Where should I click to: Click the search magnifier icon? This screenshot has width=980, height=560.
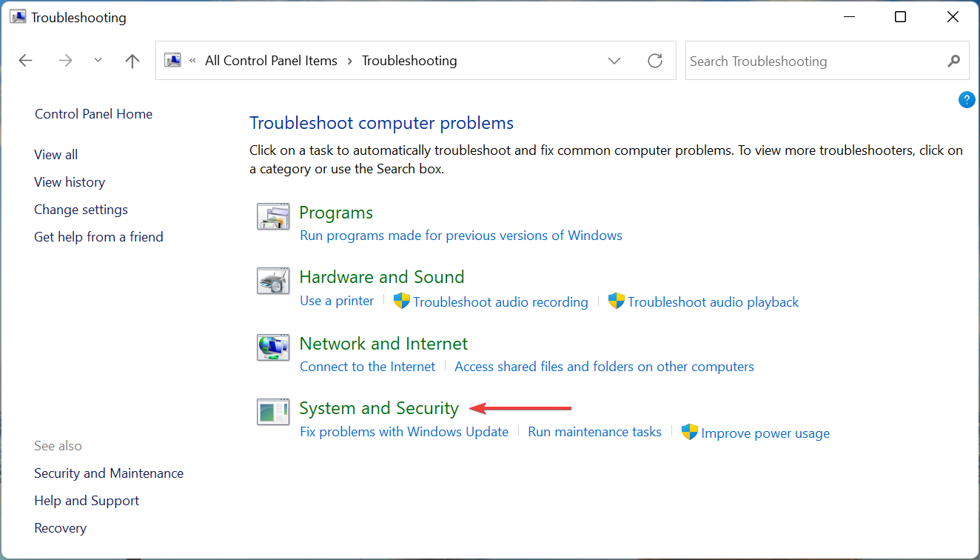click(953, 61)
